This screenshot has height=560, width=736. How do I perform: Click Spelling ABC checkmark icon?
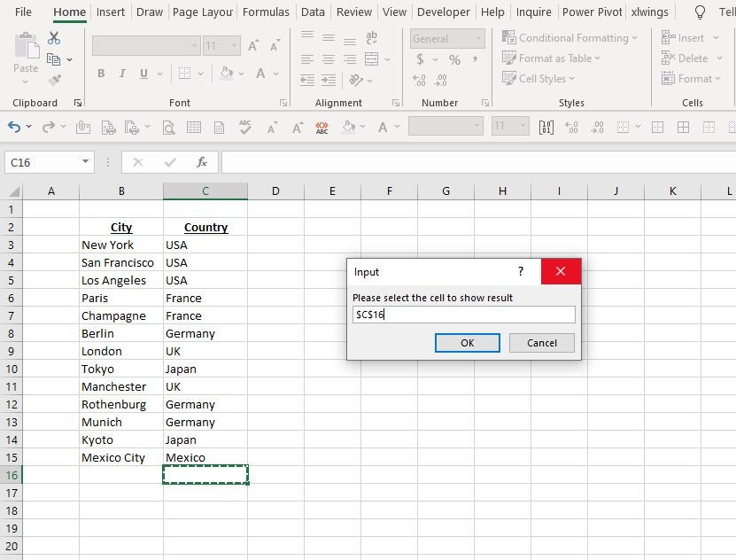point(244,128)
